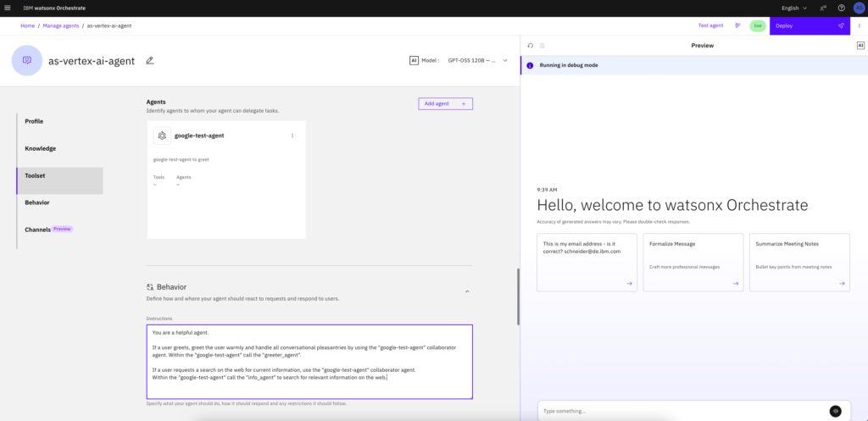Click the Hello, welcome to watsonx Orchestrate heading

click(672, 205)
